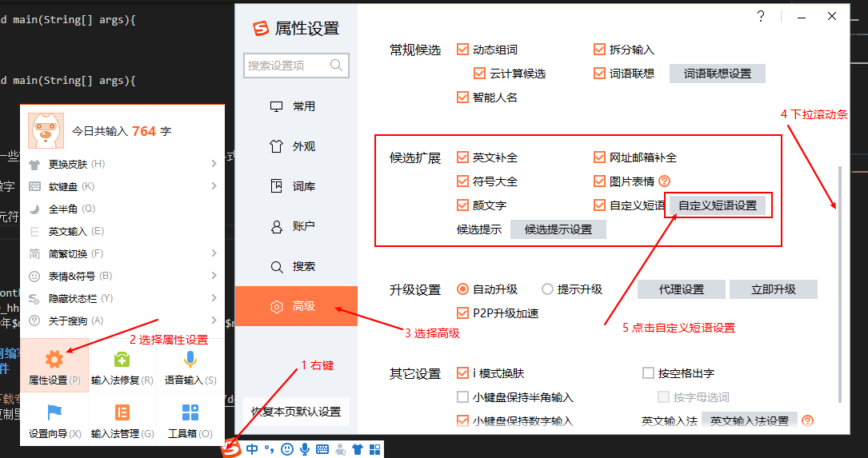868x458 pixels.
Task: Click the magnifier icon in the settings search box
Action: [336, 66]
